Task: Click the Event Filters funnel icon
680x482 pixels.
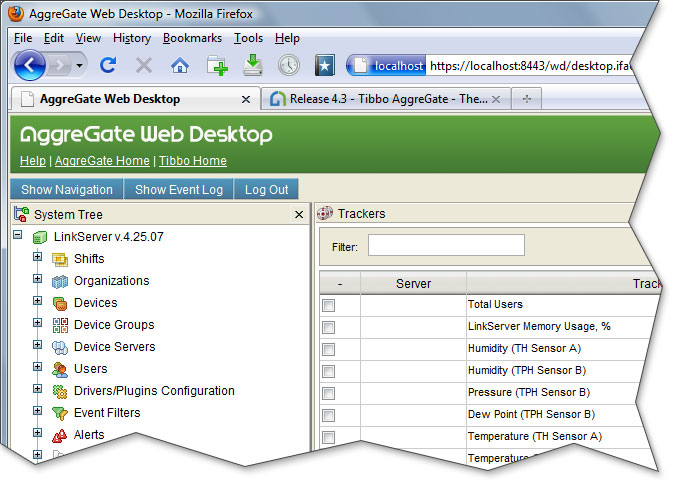Action: [x=60, y=413]
